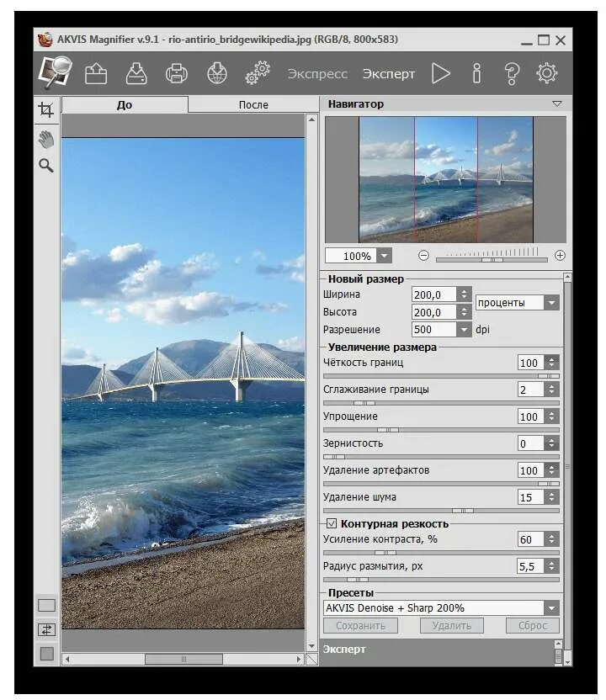The height and width of the screenshot is (700, 606).
Task: Click the image vertical scrollbar down arrow
Action: [x=311, y=646]
